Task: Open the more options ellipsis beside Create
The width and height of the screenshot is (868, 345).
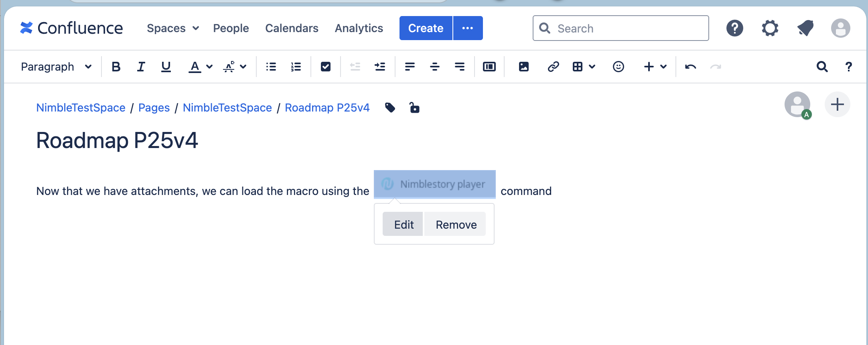Action: [468, 28]
